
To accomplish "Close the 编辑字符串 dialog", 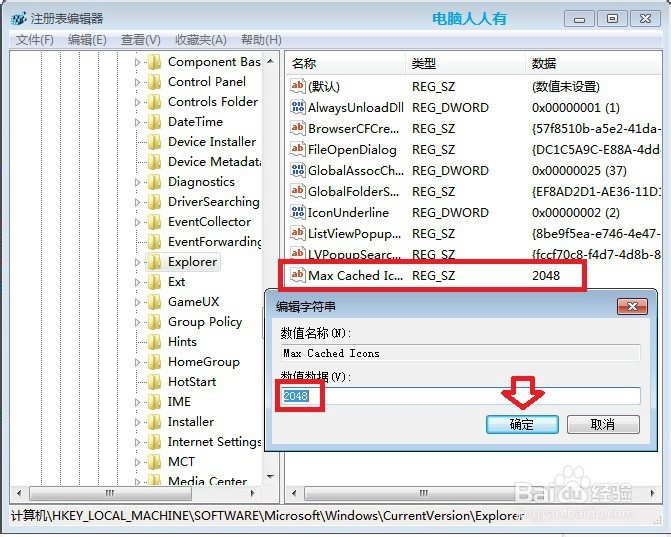I will 632,306.
